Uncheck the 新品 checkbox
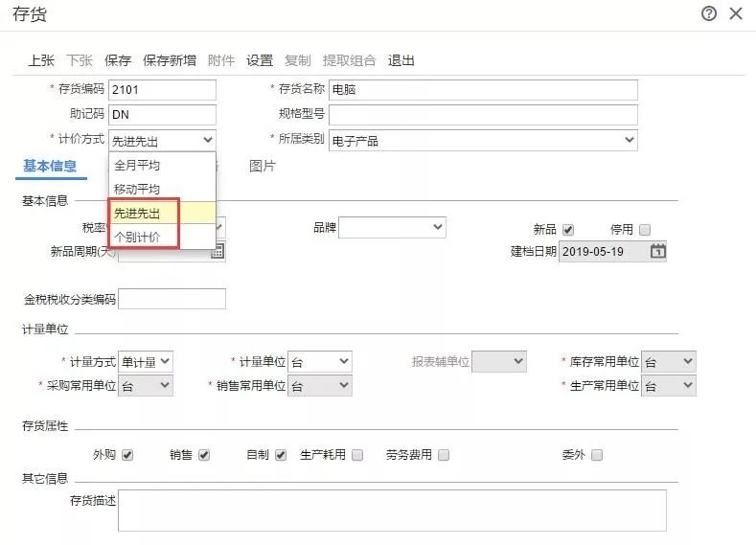This screenshot has width=756, height=545. click(x=568, y=230)
